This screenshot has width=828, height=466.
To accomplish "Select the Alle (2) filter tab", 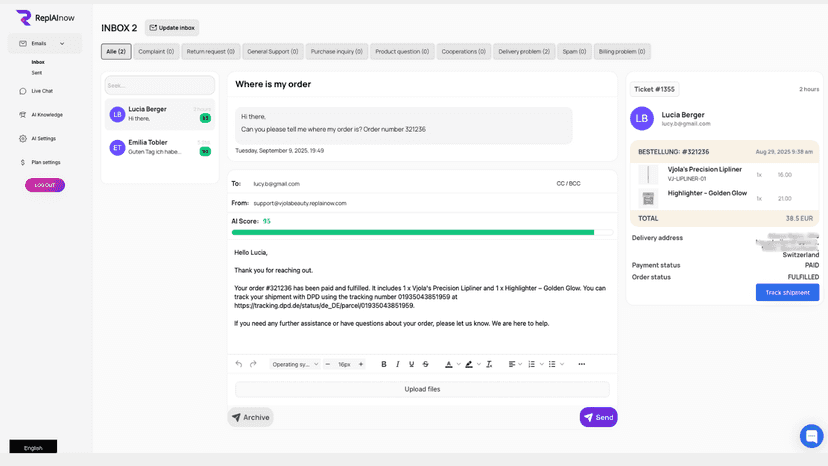I will pyautogui.click(x=116, y=51).
